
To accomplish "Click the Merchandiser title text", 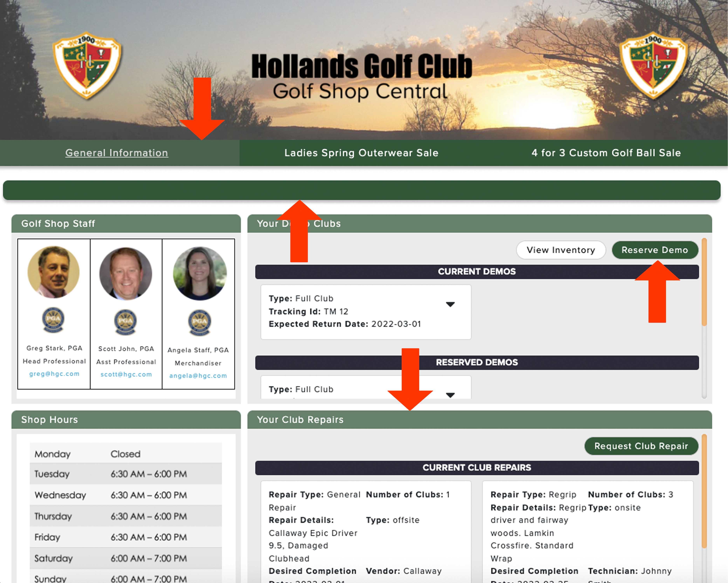I will coord(198,363).
